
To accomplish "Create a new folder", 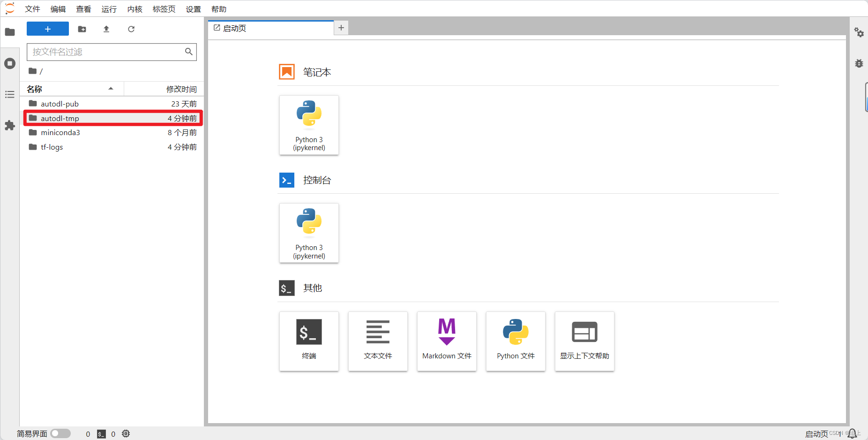I will 82,29.
